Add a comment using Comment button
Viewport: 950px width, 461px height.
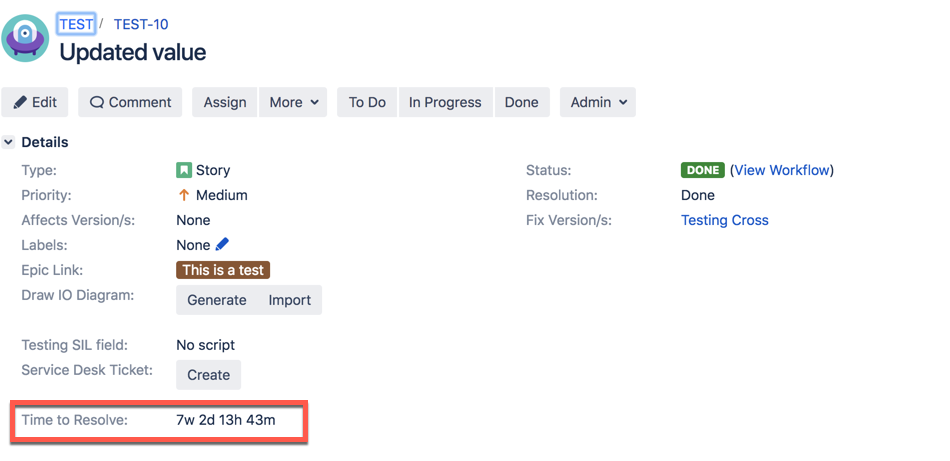pyautogui.click(x=130, y=102)
